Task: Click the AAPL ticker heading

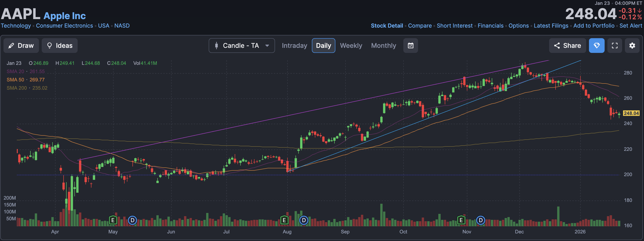Action: pos(20,14)
